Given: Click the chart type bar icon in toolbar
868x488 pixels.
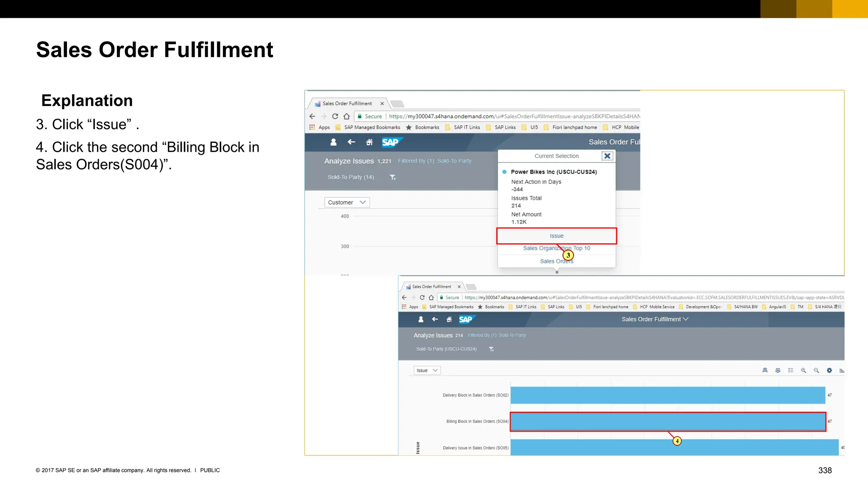Looking at the screenshot, I should click(842, 370).
